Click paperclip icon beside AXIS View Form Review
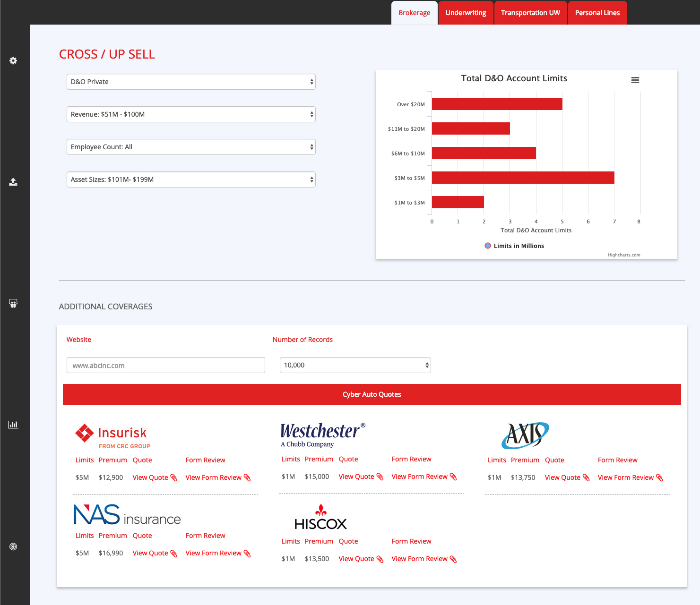 tap(660, 478)
